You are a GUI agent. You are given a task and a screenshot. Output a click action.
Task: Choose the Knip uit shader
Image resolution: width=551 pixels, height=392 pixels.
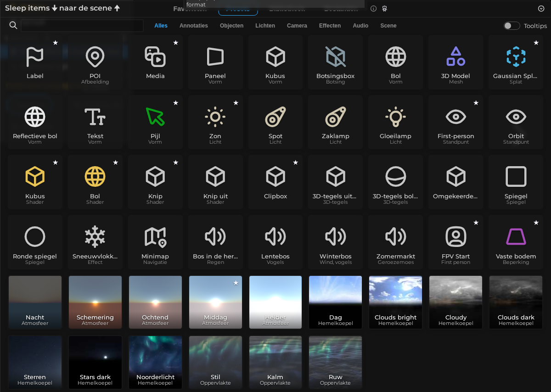215,182
